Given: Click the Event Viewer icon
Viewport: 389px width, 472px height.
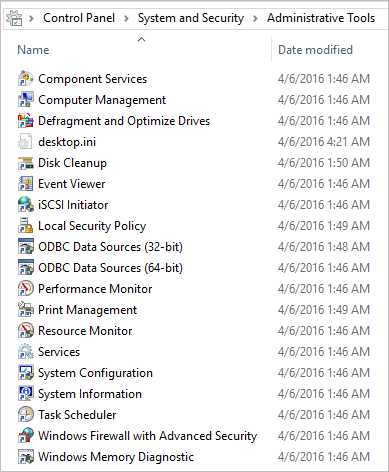Looking at the screenshot, I should point(25,184).
